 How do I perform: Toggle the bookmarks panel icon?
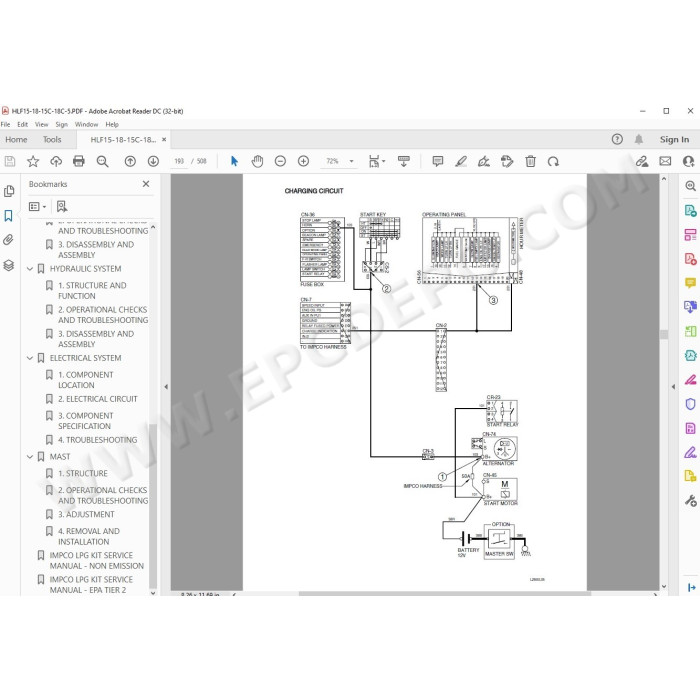8,216
